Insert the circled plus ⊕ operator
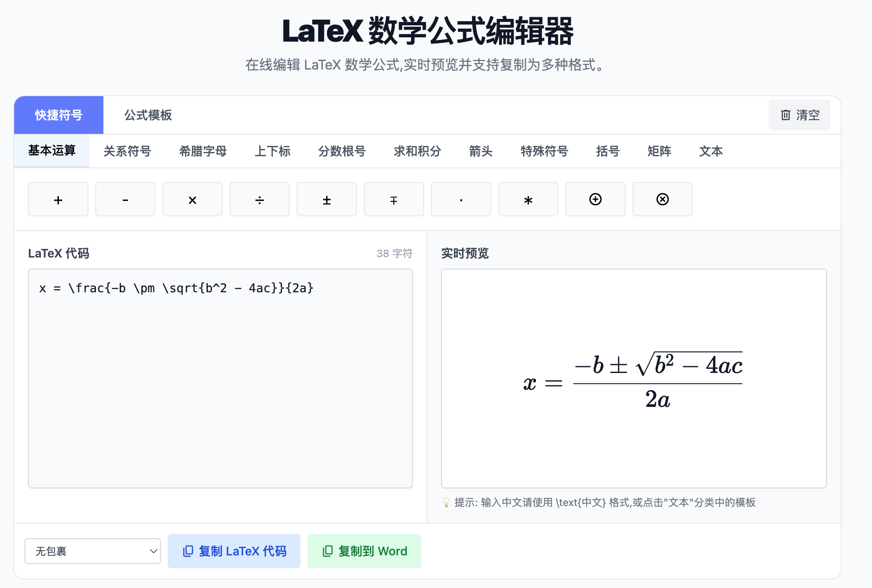 595,199
